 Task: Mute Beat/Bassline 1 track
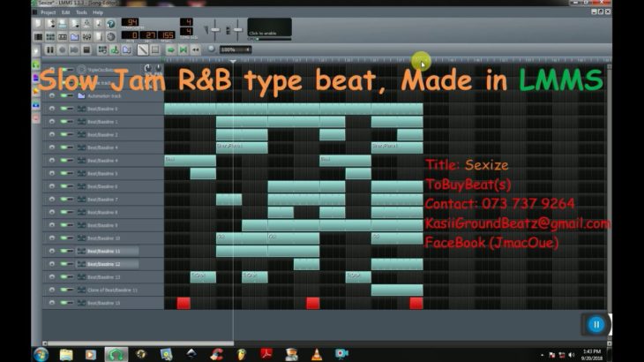[x=64, y=122]
